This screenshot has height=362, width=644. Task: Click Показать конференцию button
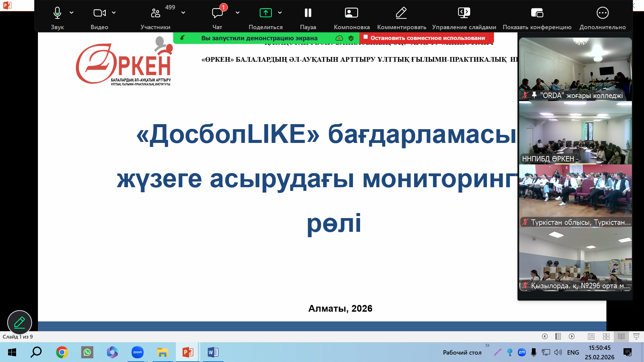pyautogui.click(x=537, y=17)
